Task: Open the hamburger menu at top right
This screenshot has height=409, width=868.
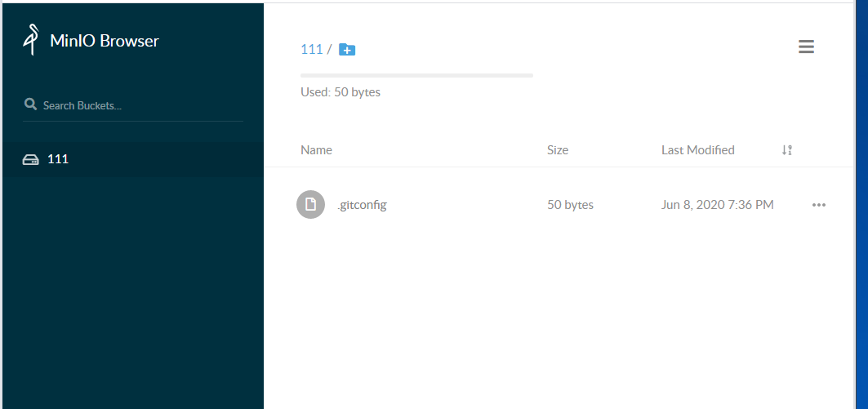Action: [x=806, y=47]
